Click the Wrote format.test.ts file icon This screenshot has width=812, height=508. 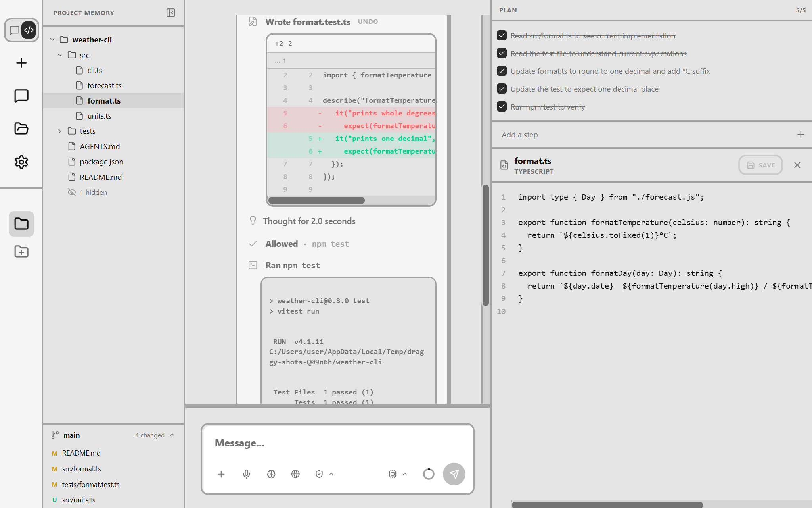[x=253, y=21]
